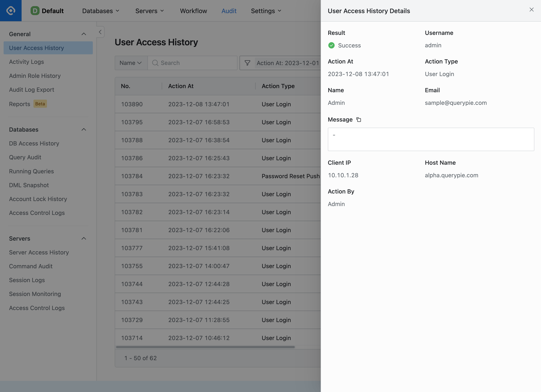Image resolution: width=541 pixels, height=392 pixels.
Task: Open Session Monitoring
Action: click(35, 294)
